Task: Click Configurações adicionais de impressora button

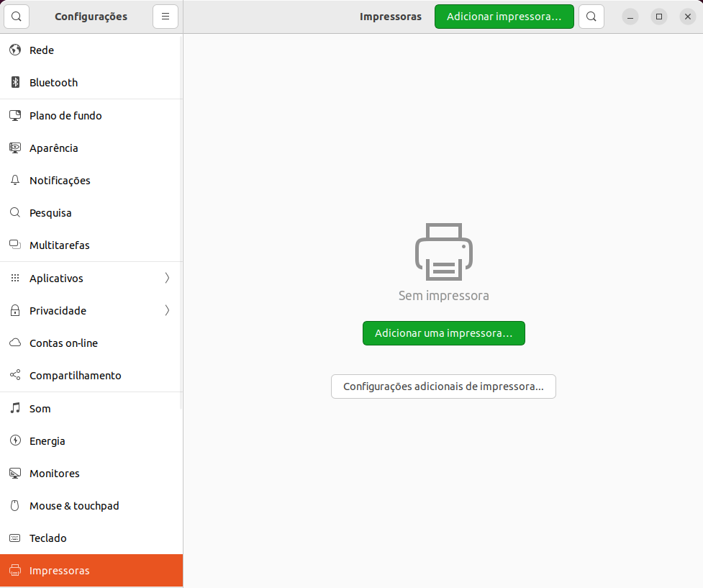Action: (443, 386)
